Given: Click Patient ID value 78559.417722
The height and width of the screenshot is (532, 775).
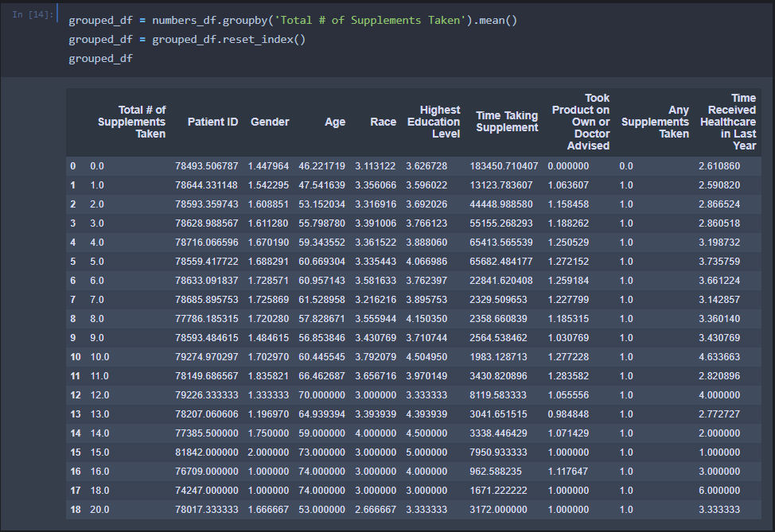Looking at the screenshot, I should click(207, 262).
